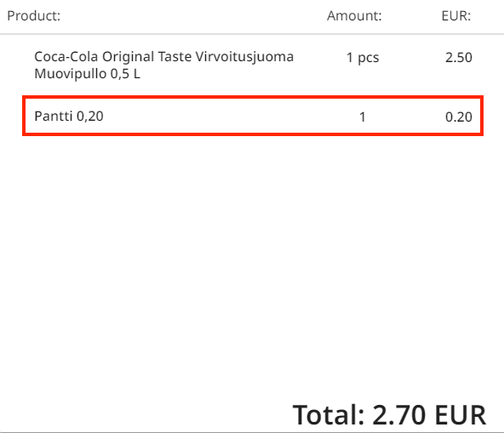Click the amount 1 in the Pantti row
The width and height of the screenshot is (504, 433).
tap(363, 117)
